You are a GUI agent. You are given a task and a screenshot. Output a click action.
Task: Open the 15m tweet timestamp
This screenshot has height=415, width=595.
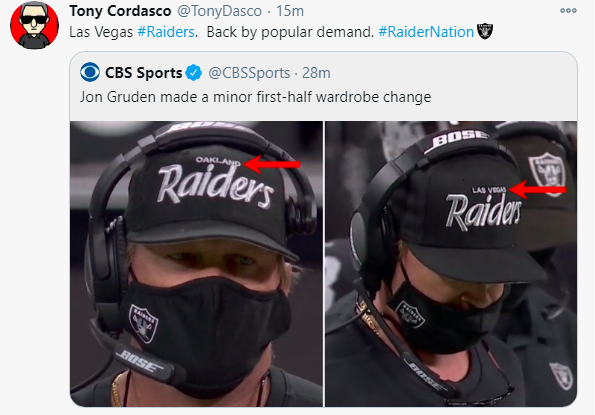coord(290,11)
